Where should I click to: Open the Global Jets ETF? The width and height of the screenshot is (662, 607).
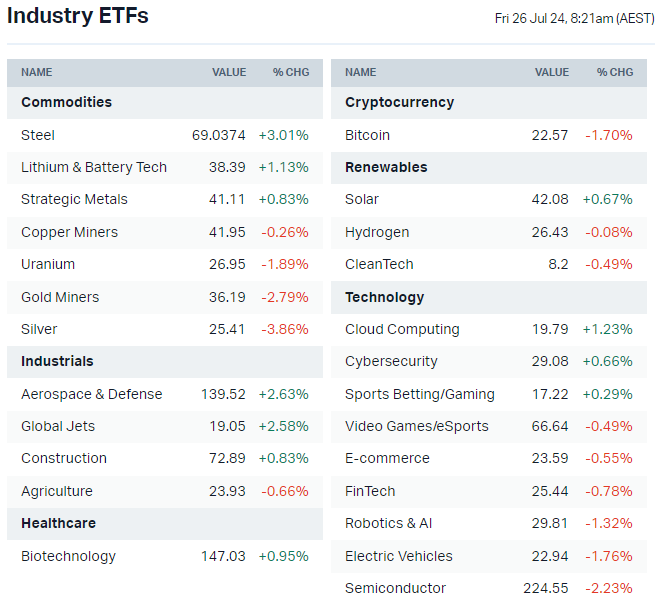click(58, 426)
